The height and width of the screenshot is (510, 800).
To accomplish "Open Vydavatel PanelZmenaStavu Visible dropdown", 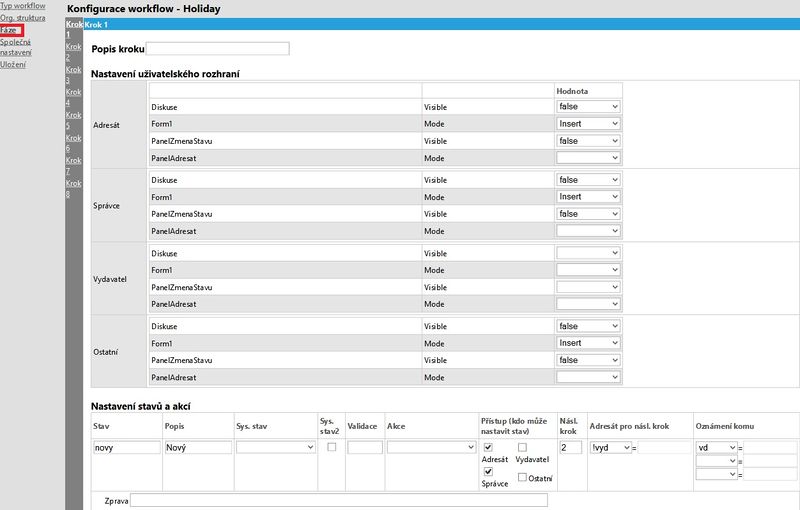I will pyautogui.click(x=588, y=287).
